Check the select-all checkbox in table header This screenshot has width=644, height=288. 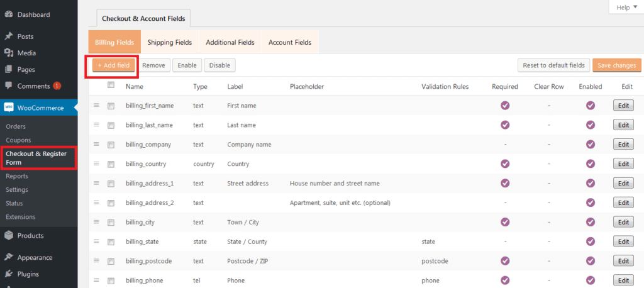[x=111, y=85]
